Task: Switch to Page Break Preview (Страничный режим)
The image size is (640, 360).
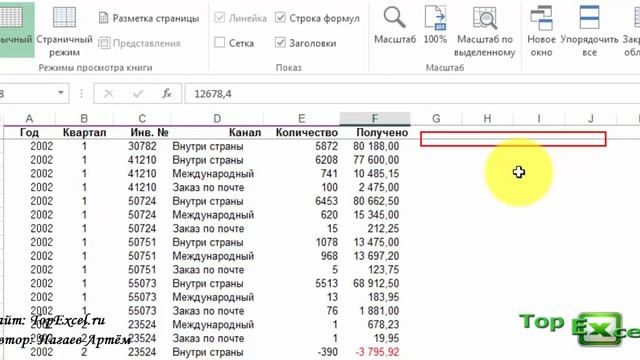Action: coord(64,31)
